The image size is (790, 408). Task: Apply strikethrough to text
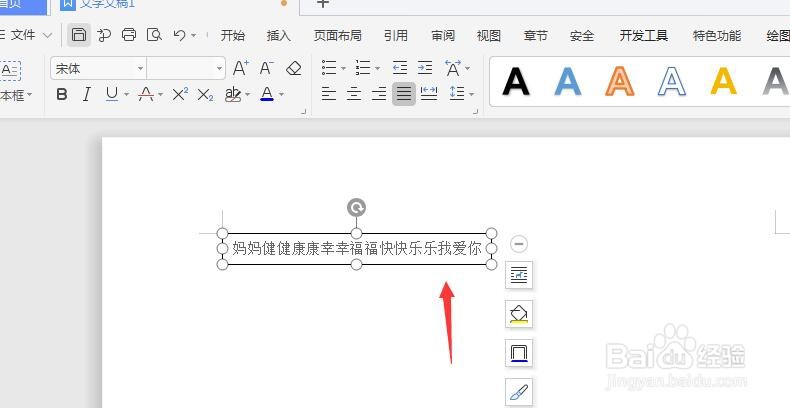point(146,94)
